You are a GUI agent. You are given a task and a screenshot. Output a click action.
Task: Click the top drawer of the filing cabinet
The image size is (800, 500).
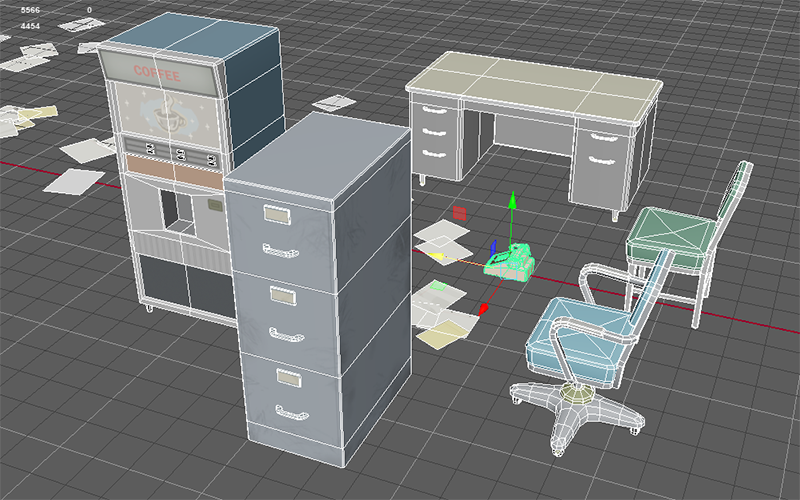tap(282, 237)
